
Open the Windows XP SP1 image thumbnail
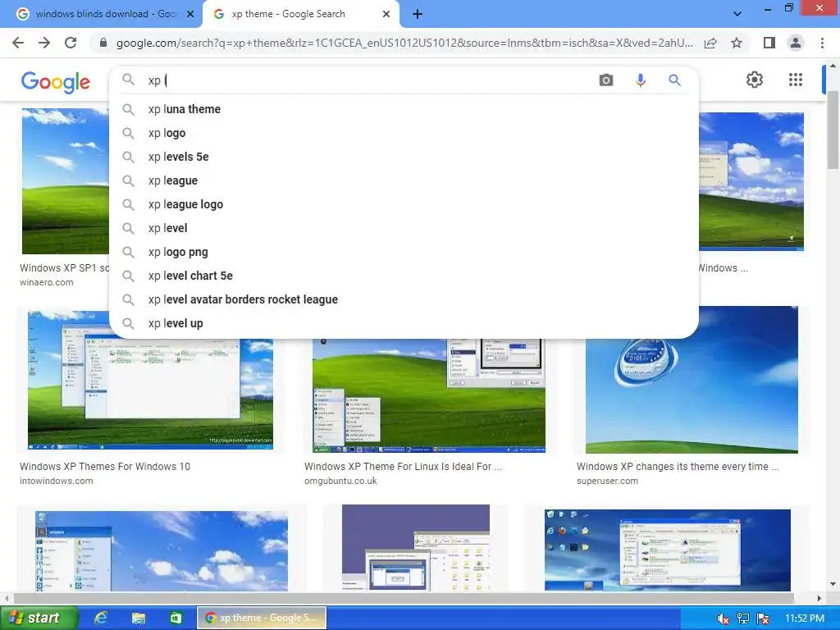click(x=65, y=181)
